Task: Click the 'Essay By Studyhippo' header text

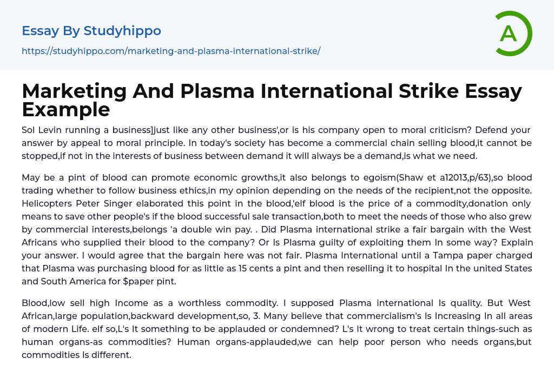Action: (x=91, y=31)
